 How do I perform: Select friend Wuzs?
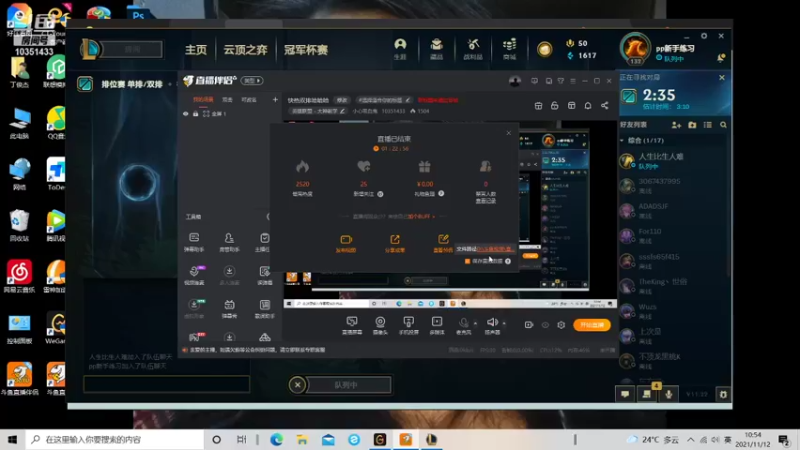pos(673,311)
